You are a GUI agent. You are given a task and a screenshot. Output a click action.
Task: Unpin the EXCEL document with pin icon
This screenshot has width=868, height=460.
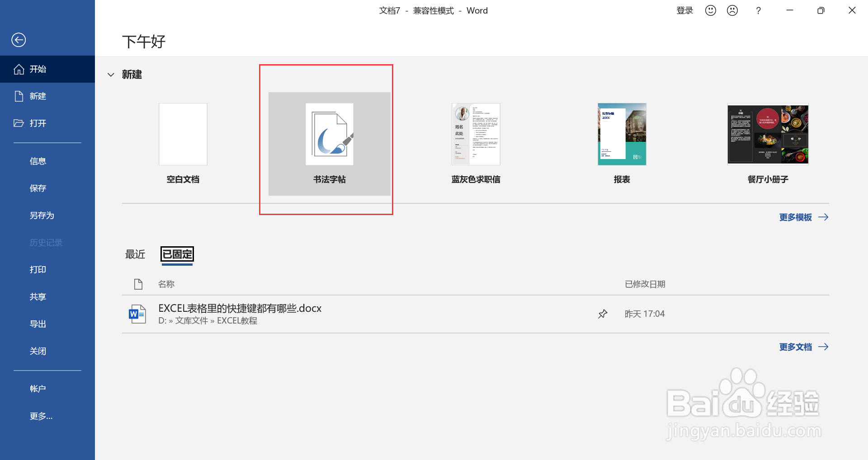[603, 314]
